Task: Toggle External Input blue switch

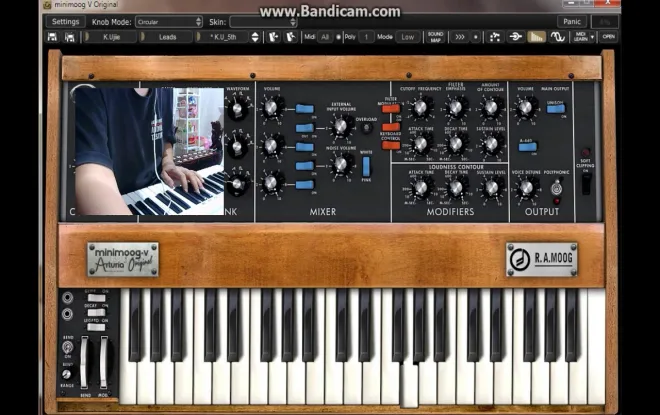Action: tap(304, 128)
